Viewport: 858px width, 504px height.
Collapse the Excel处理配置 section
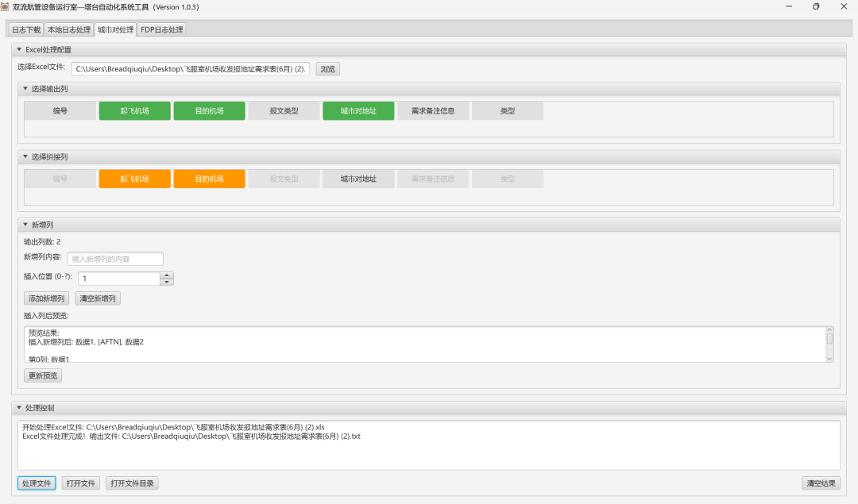click(19, 50)
